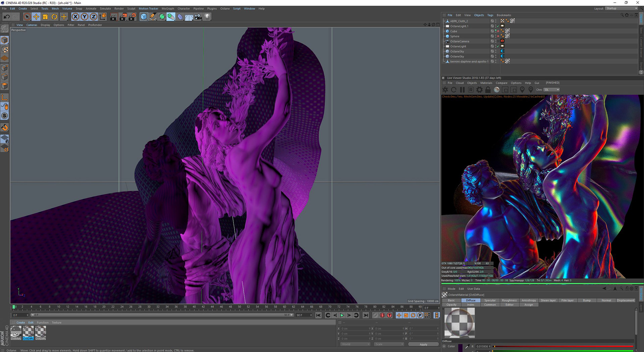Switch to the Film layer tab
This screenshot has height=352, width=644.
coord(568,300)
